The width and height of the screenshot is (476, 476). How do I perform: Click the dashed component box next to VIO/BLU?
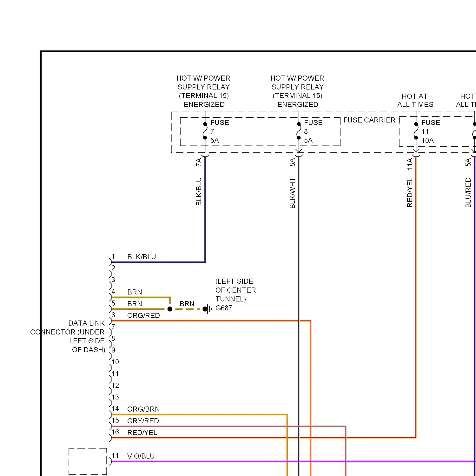tap(88, 461)
